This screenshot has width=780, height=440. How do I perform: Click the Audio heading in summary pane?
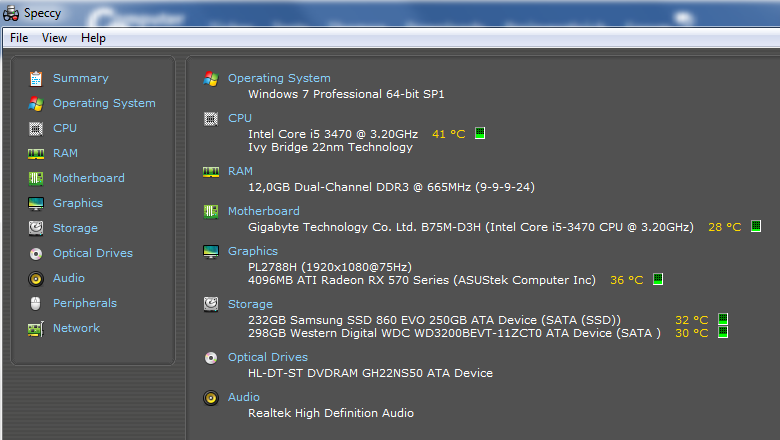coord(244,397)
